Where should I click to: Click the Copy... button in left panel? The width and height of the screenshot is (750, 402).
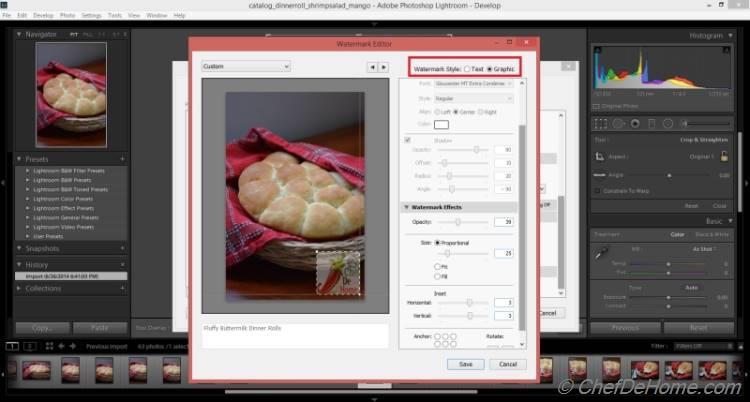[43, 328]
